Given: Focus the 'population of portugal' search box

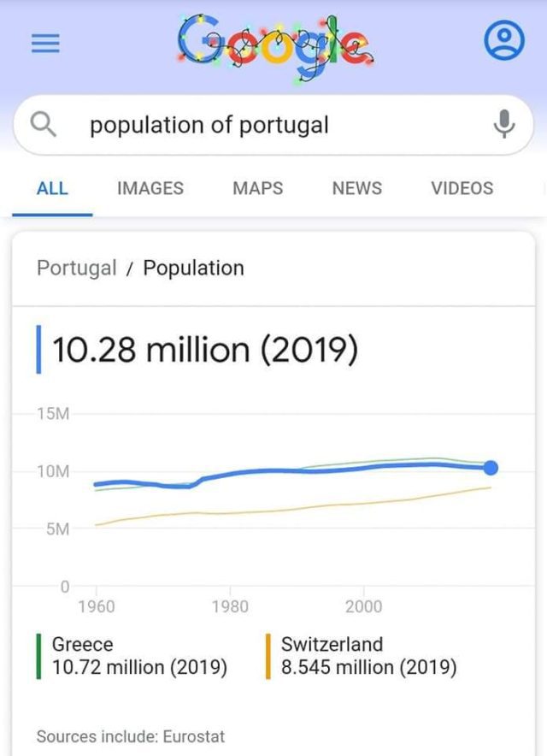Looking at the screenshot, I should click(256, 126).
